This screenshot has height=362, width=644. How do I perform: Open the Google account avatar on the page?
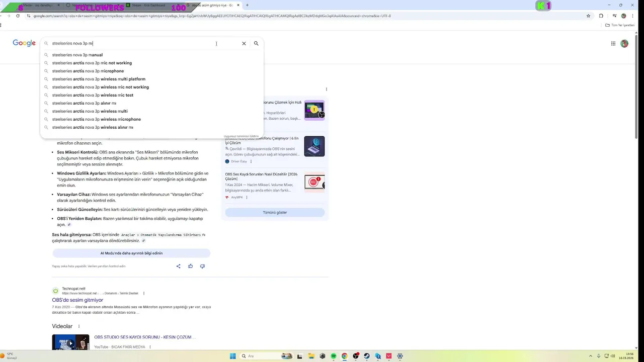pyautogui.click(x=624, y=44)
